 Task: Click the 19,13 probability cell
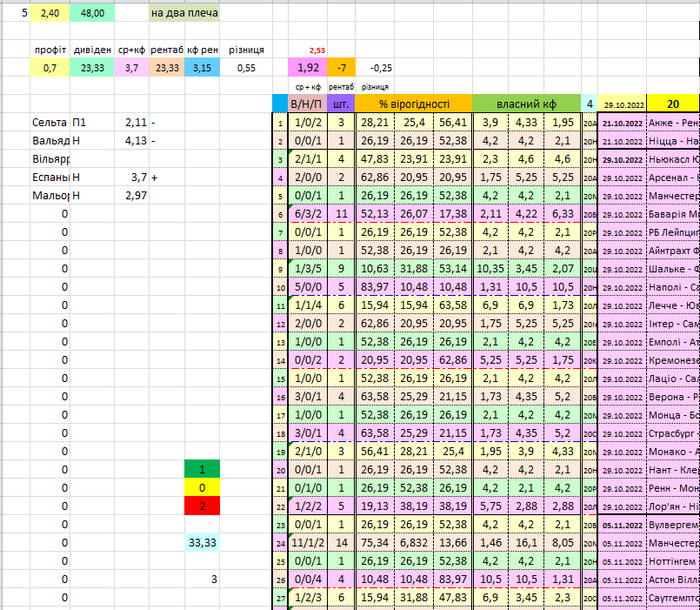click(x=375, y=506)
